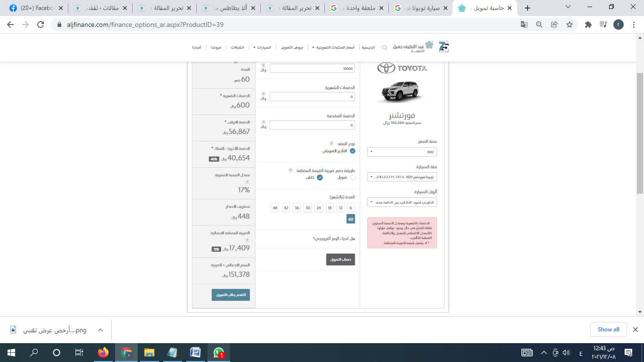Open Firefox from the taskbar
644x362 pixels.
coord(103,352)
